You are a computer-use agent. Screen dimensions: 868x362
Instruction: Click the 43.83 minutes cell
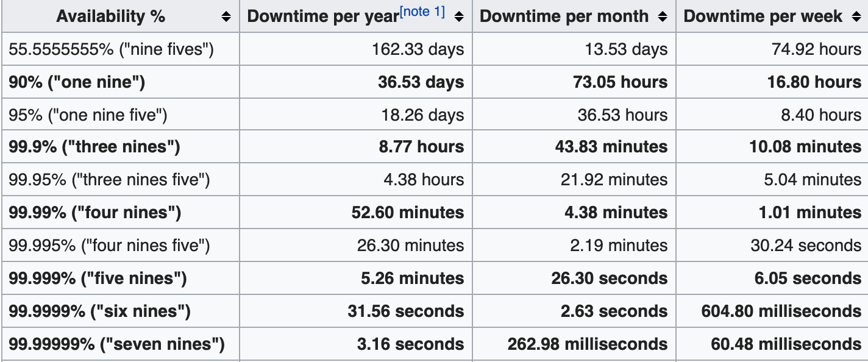[574, 147]
